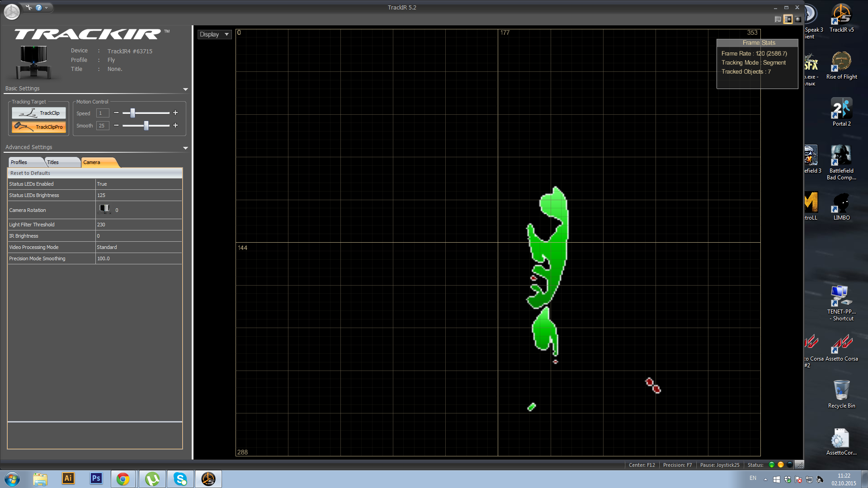Open the TENET-PP Shortcut desktop icon
This screenshot has width=868, height=488.
click(x=841, y=303)
